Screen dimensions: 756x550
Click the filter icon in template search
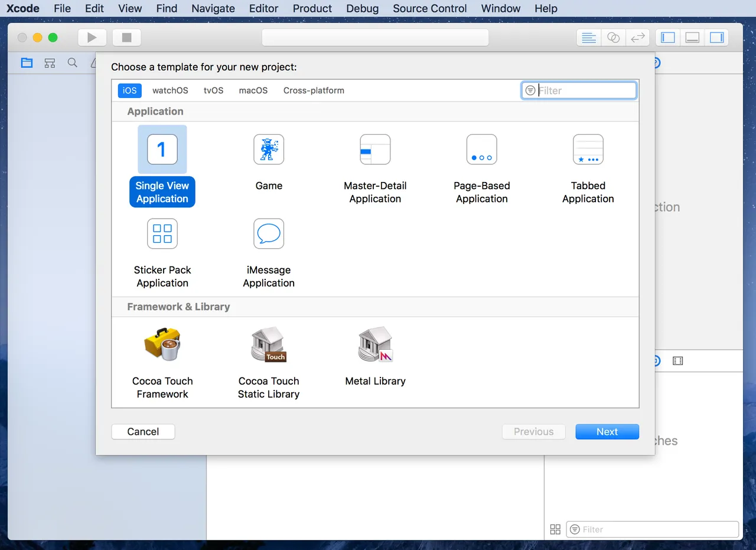530,90
